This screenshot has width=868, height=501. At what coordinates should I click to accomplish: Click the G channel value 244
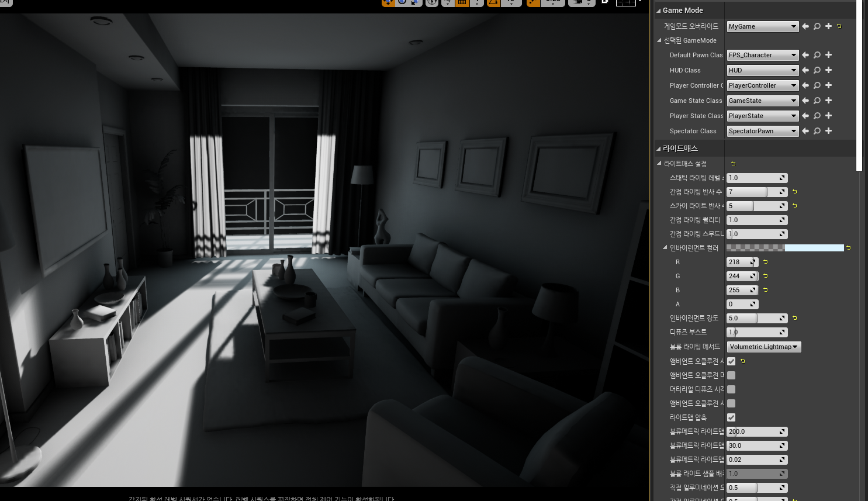point(742,276)
